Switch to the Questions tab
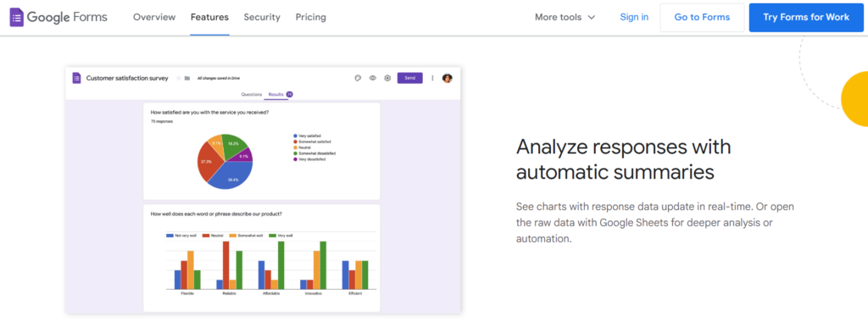The image size is (868, 322). tap(251, 95)
